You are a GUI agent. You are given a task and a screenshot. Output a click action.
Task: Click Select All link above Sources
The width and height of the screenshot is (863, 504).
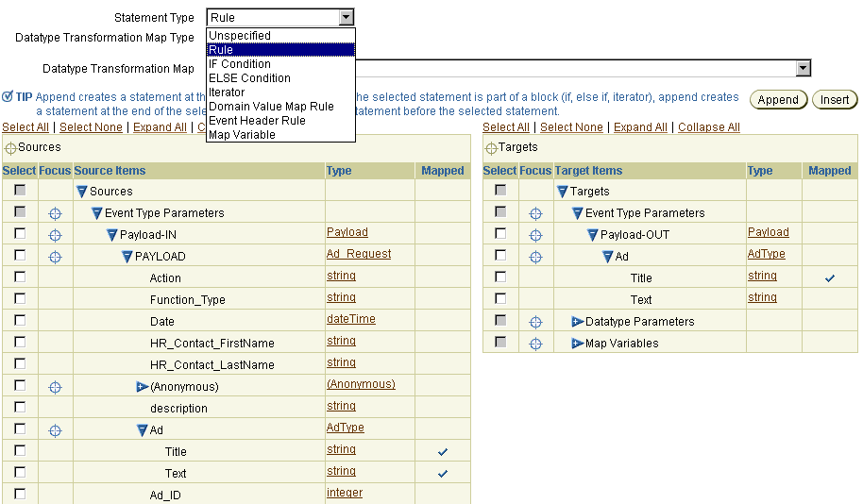[25, 127]
